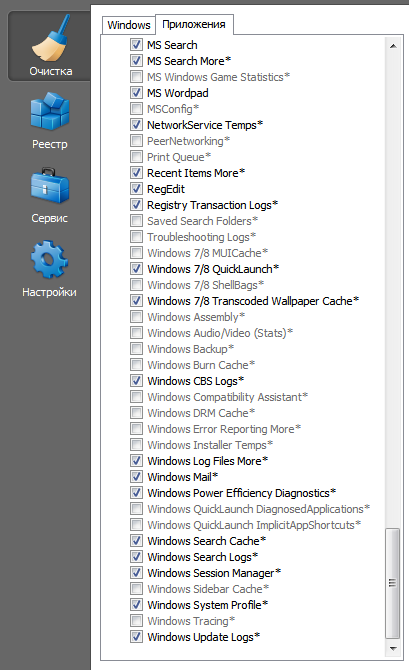The image size is (409, 670).
Task: Enable Windows 7/8 ShellBags checkbox
Action: [x=136, y=285]
